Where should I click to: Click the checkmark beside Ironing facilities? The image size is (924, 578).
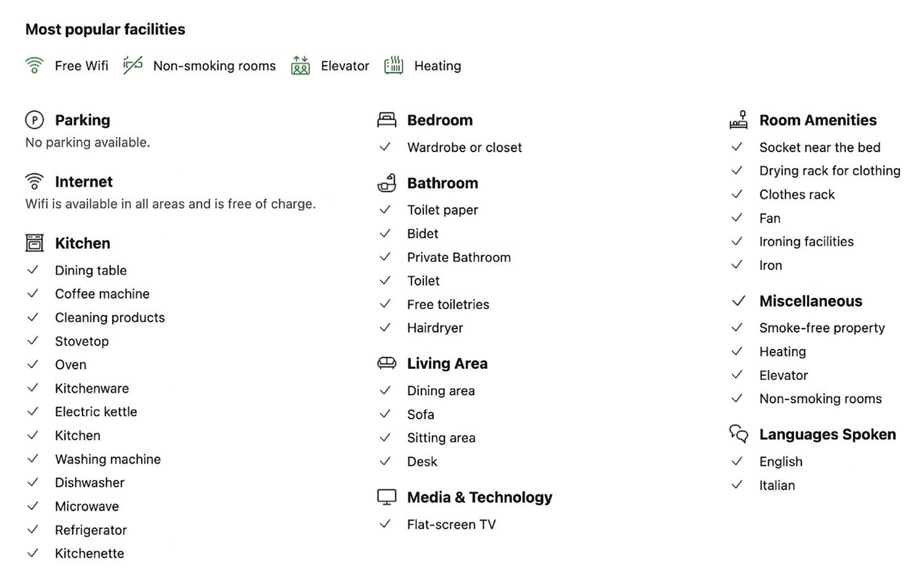(737, 242)
